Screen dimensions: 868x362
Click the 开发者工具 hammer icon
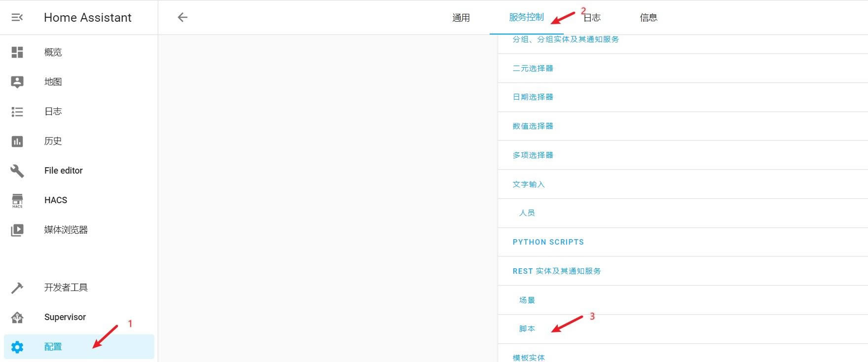[17, 288]
